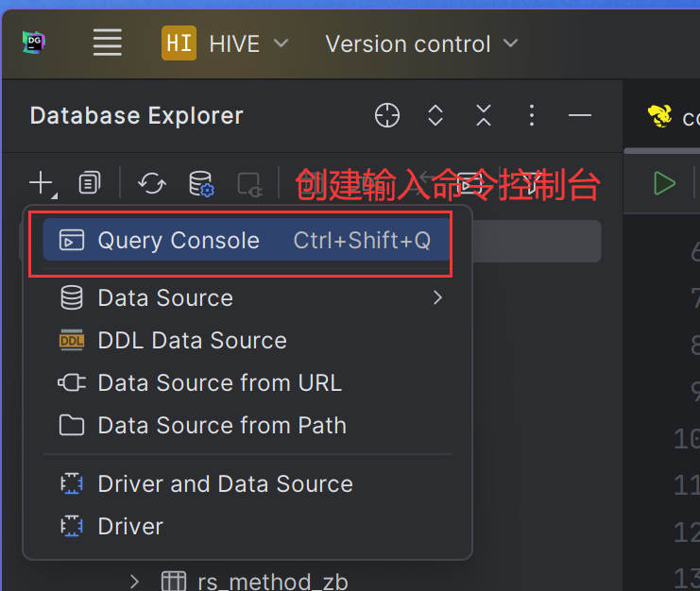Viewport: 700px width, 591px height.
Task: Choose Data Source from Path
Action: (x=247, y=425)
